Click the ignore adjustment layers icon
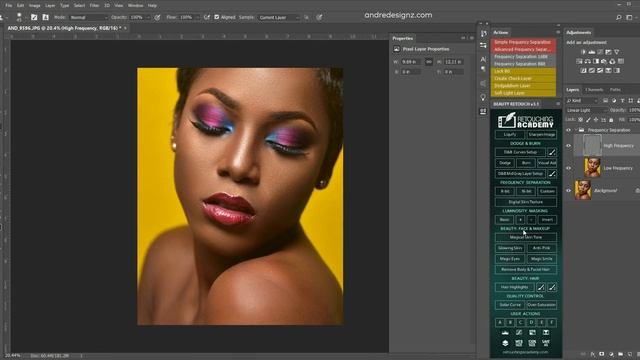Image resolution: width=640 pixels, height=360 pixels. click(307, 17)
